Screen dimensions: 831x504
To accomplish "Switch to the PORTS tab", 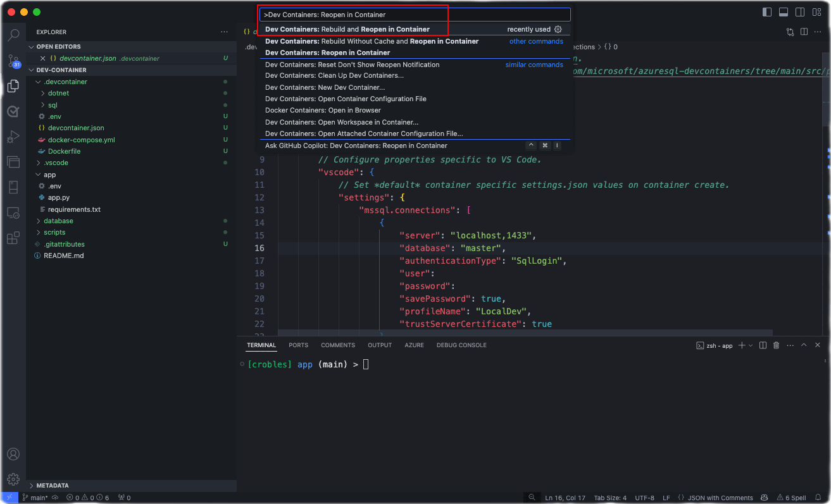I will pyautogui.click(x=298, y=345).
